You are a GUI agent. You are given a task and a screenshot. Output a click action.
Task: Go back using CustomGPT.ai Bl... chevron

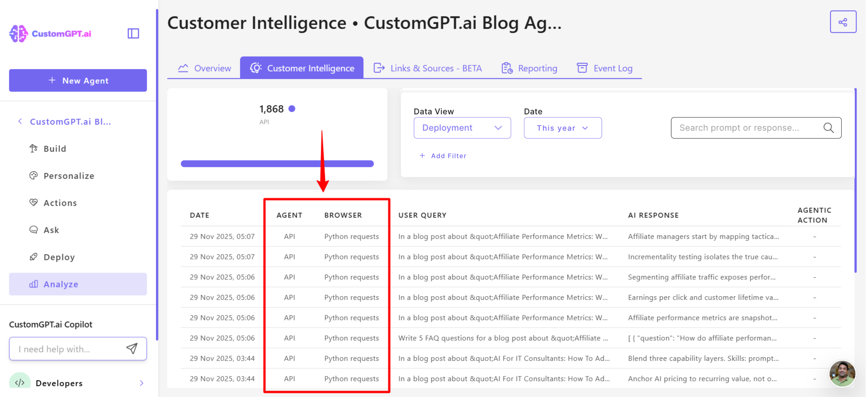point(20,122)
